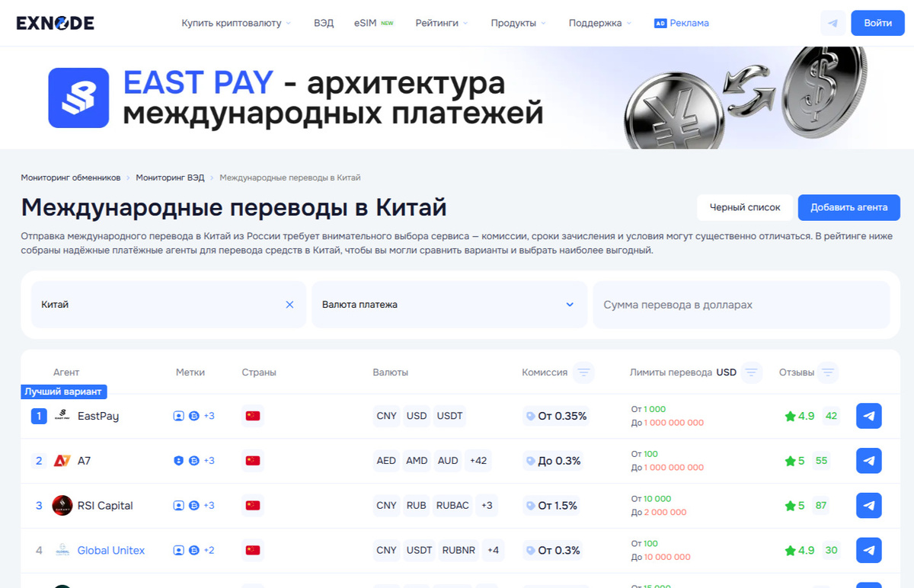Click verified badge icon in A7 row
Image resolution: width=914 pixels, height=588 pixels.
click(178, 461)
